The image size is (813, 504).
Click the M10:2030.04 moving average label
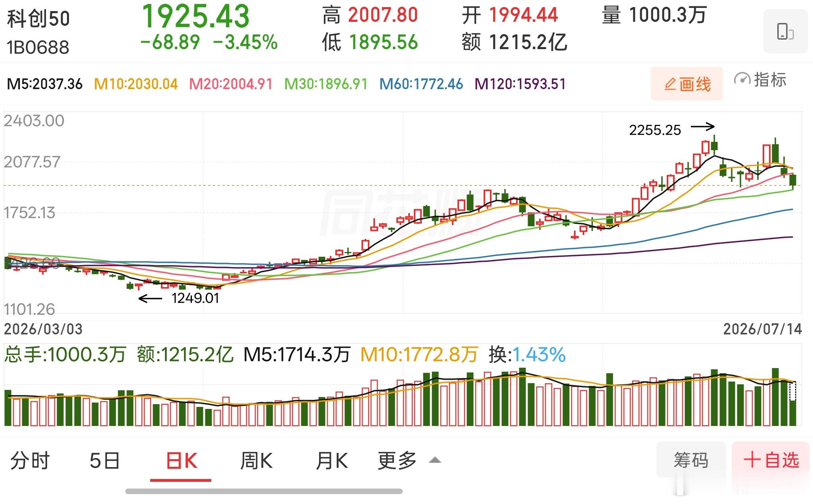[136, 84]
